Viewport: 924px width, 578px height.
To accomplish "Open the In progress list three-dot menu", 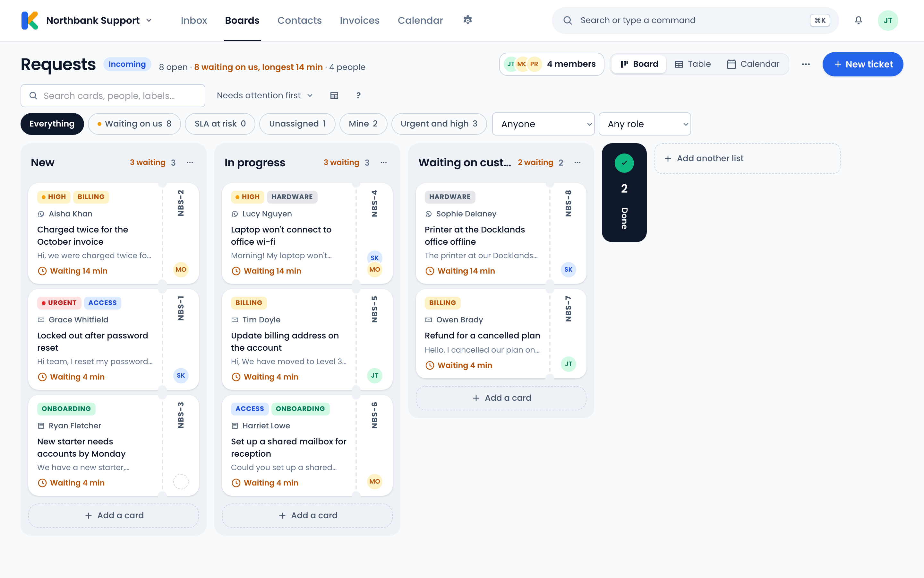I will point(384,162).
